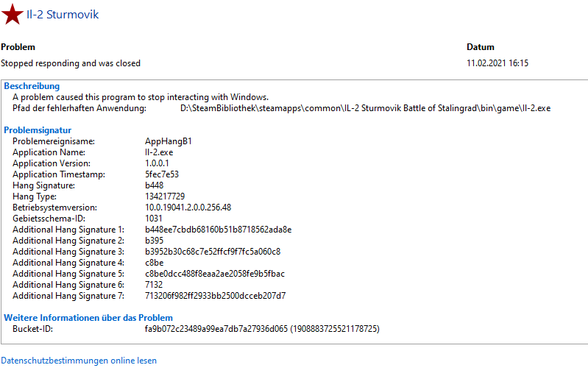Click Additional Hang Signature 2 label
Image resolution: width=588 pixels, height=390 pixels.
(68, 241)
